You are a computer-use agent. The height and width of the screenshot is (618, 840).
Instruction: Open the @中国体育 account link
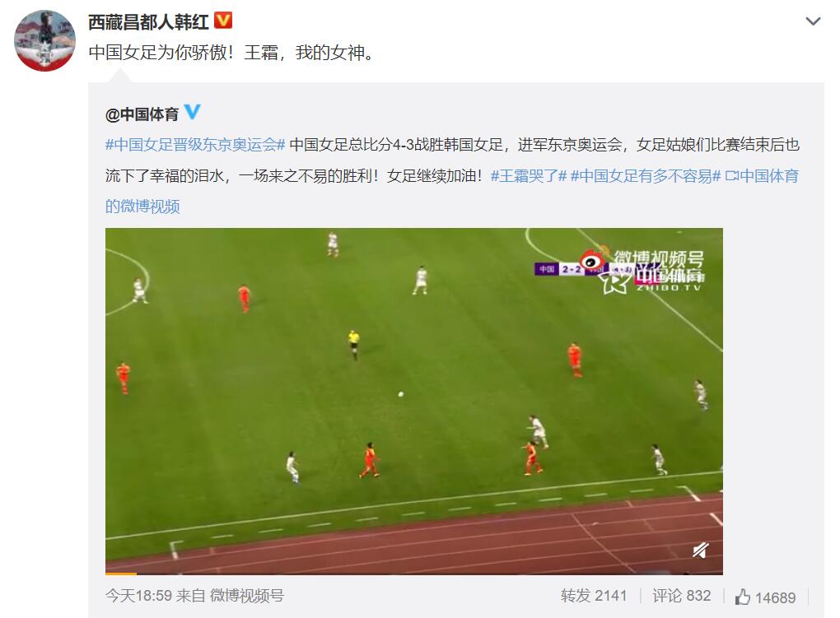pyautogui.click(x=142, y=114)
